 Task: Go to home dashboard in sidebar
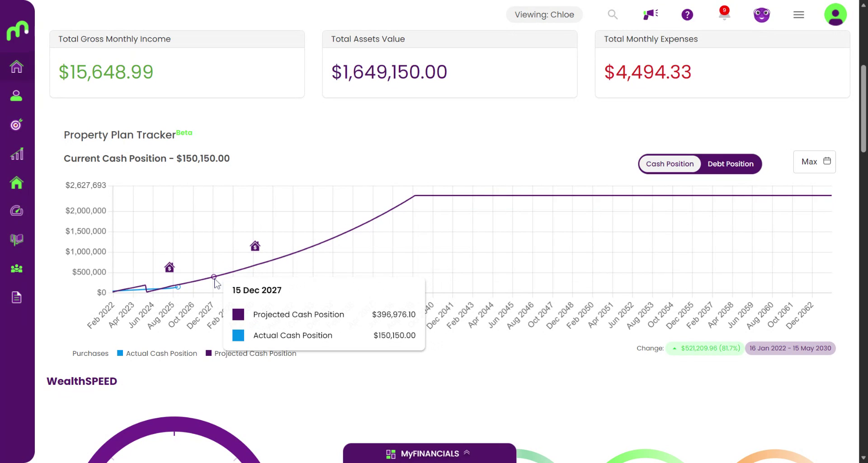[x=17, y=67]
